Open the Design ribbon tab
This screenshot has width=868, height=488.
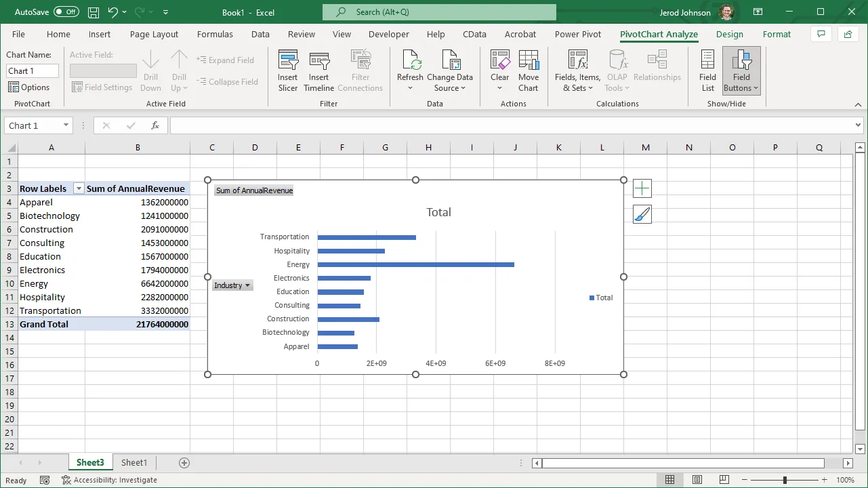point(729,34)
